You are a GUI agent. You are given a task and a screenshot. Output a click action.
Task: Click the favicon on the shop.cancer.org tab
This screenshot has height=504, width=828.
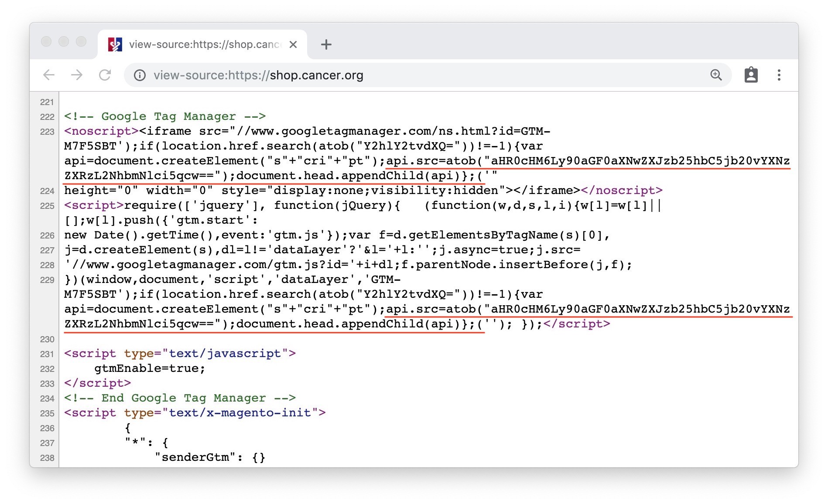click(115, 44)
